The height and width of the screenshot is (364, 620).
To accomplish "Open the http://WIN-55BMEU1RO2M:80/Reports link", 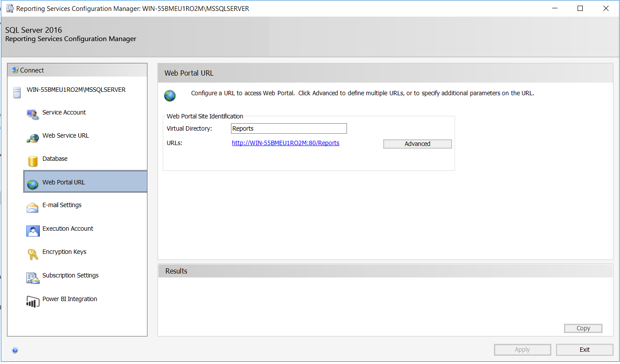I will pos(285,143).
